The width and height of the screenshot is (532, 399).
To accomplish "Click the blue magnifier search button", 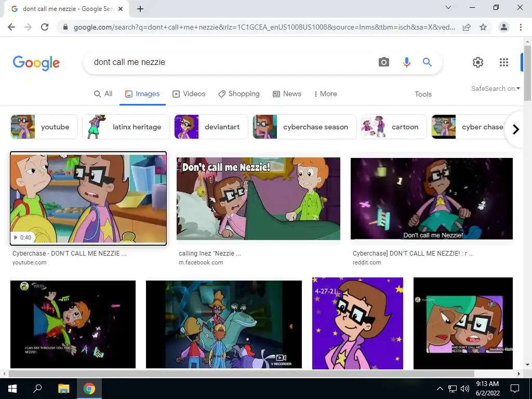I will click(427, 62).
